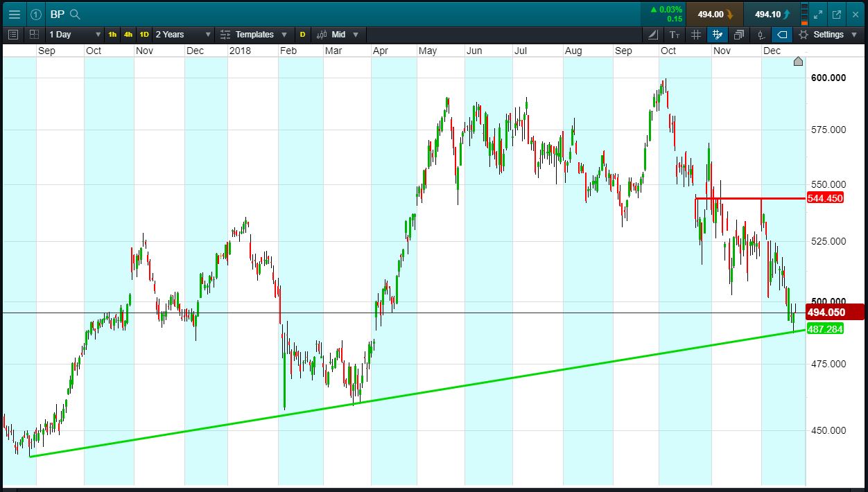Screen dimensions: 868x492
Task: Click the market depth ladder indicator
Action: [804, 14]
